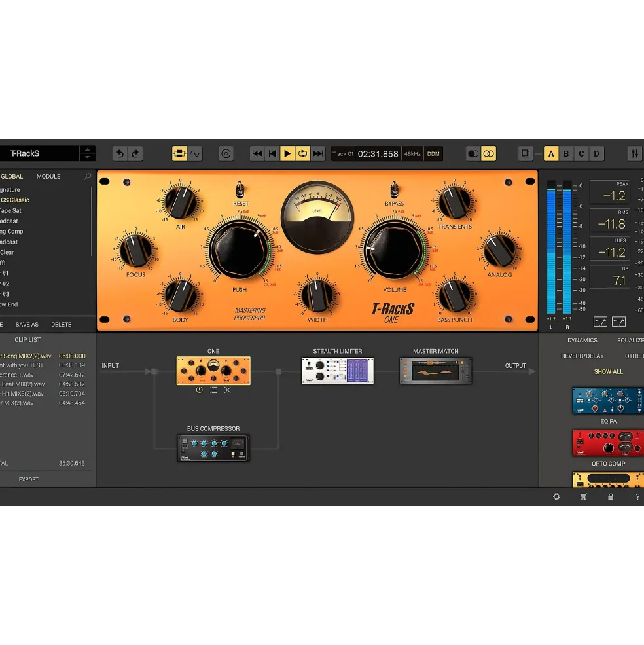
Task: Select the MASTER MATCH module thumbnail
Action: [436, 371]
